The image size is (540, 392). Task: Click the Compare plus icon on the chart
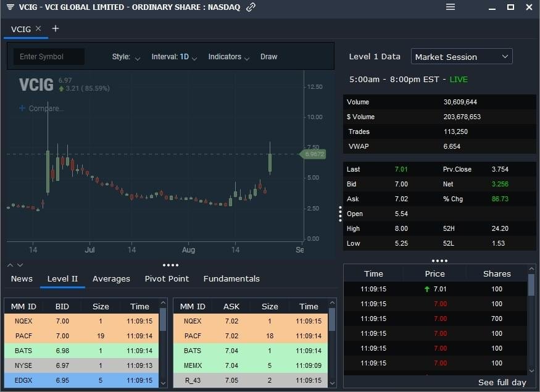click(22, 108)
